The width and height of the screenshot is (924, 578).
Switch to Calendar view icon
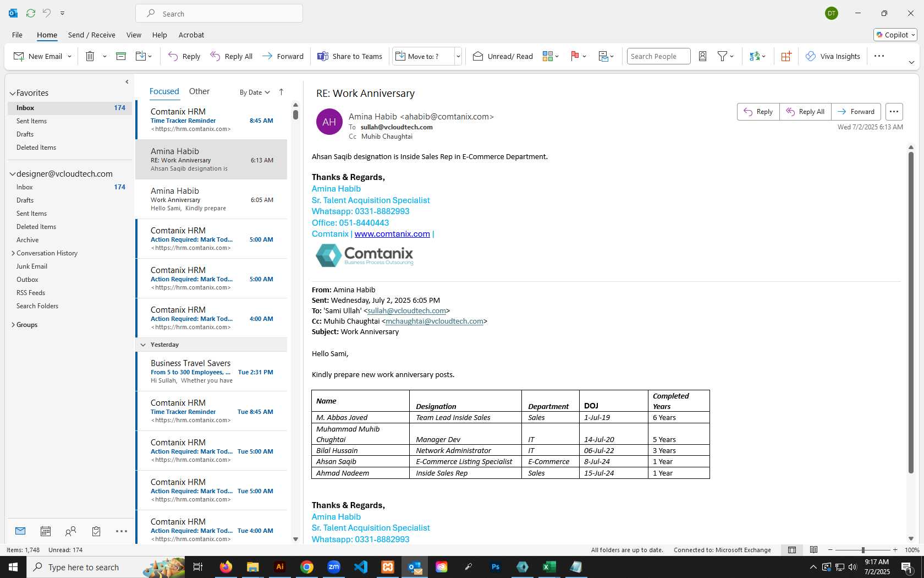tap(46, 531)
